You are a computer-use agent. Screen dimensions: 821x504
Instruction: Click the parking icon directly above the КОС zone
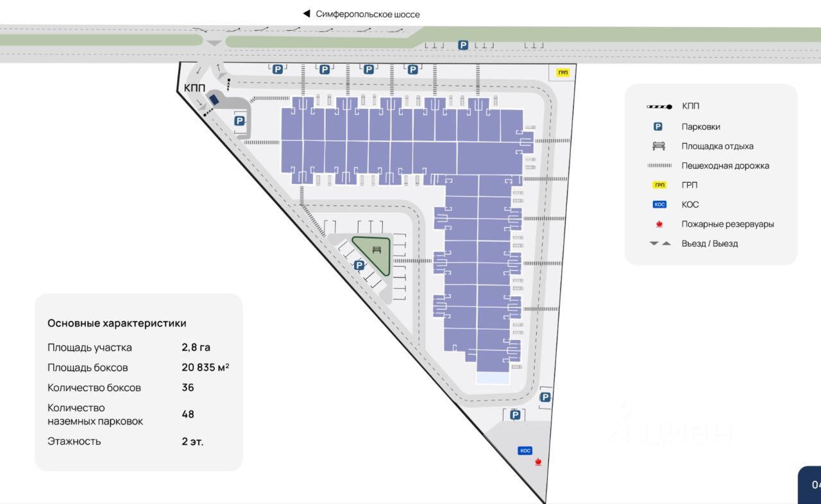click(514, 416)
